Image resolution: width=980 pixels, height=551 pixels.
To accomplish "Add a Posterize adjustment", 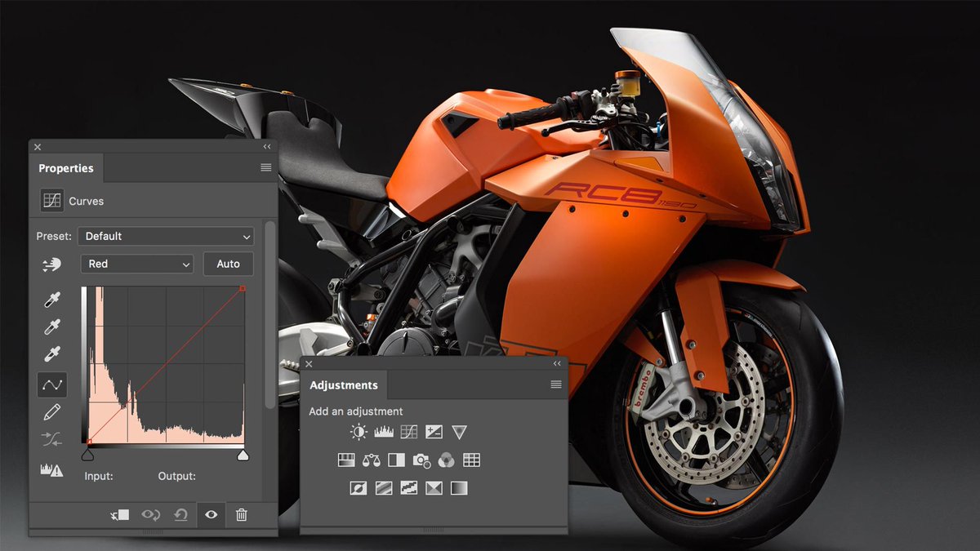I will tap(384, 488).
